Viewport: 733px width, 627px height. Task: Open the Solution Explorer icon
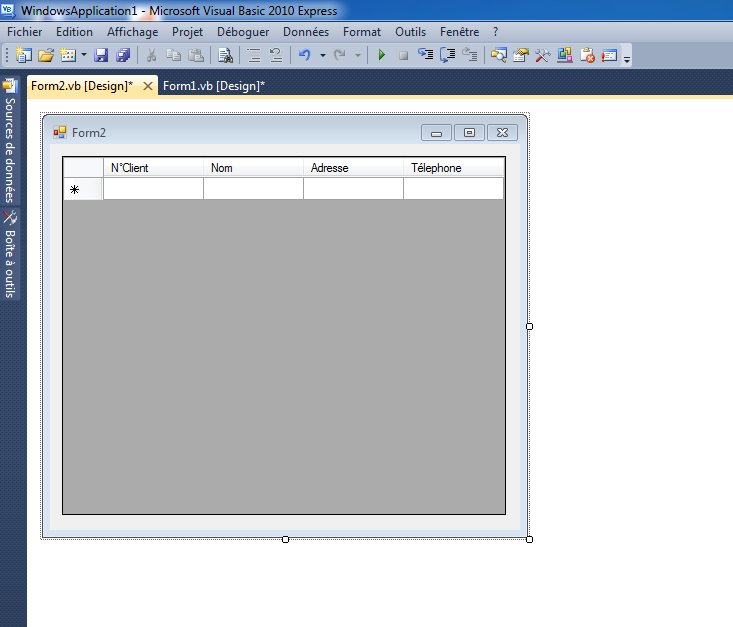click(x=499, y=55)
